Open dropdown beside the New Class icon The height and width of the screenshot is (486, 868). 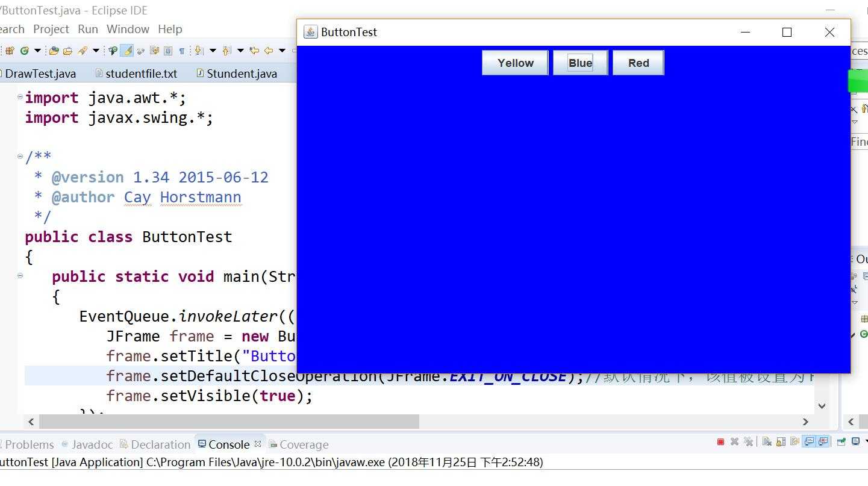coord(37,51)
